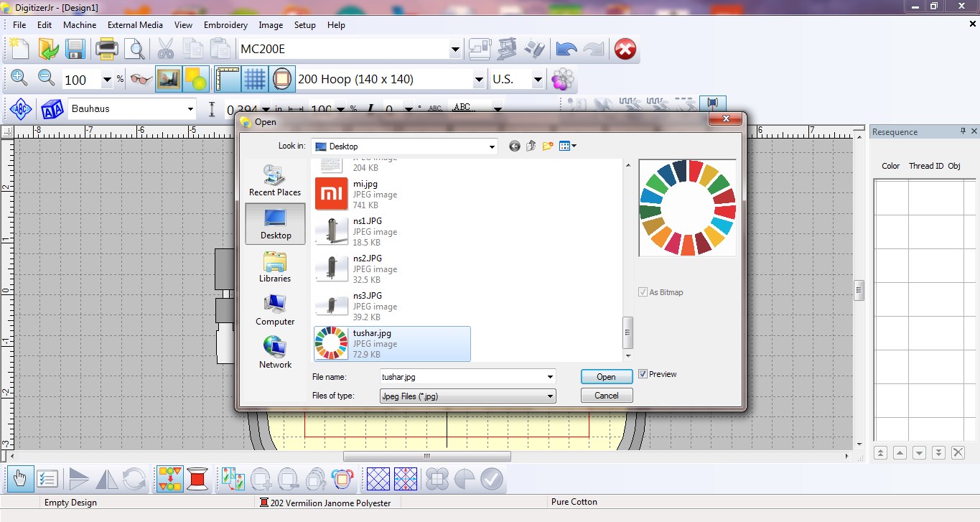
Task: Open the MC200E machine dropdown
Action: [455, 50]
